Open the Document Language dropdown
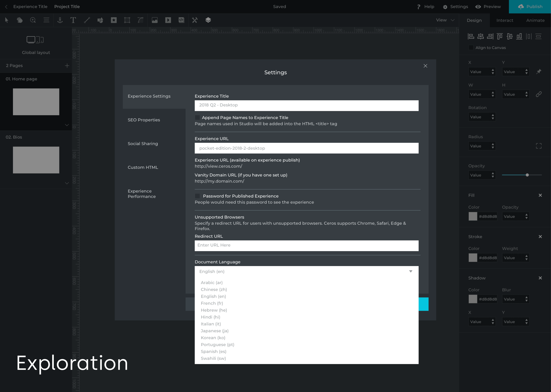Screen dimensions: 551x392 click(x=307, y=272)
